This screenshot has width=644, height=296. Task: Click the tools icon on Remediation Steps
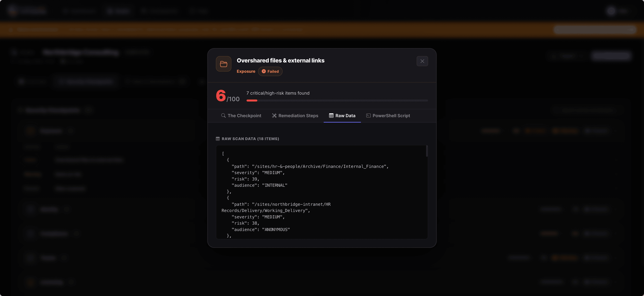pos(274,116)
